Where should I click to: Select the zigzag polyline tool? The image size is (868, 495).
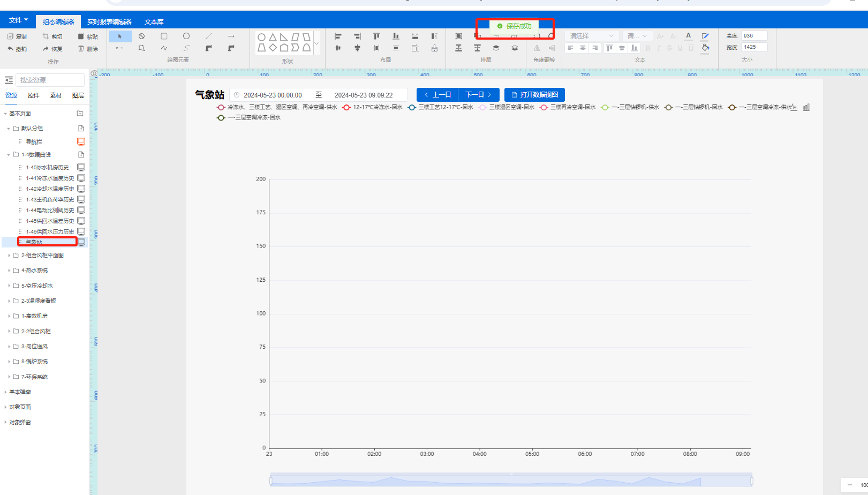tap(164, 48)
